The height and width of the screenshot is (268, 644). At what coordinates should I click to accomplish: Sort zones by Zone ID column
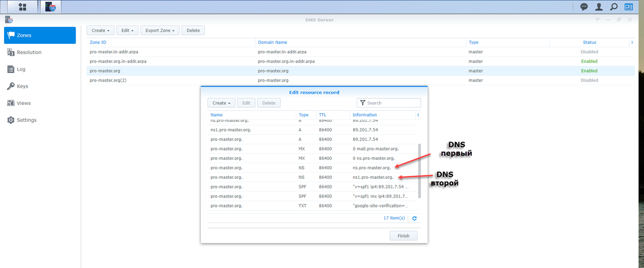coord(171,42)
